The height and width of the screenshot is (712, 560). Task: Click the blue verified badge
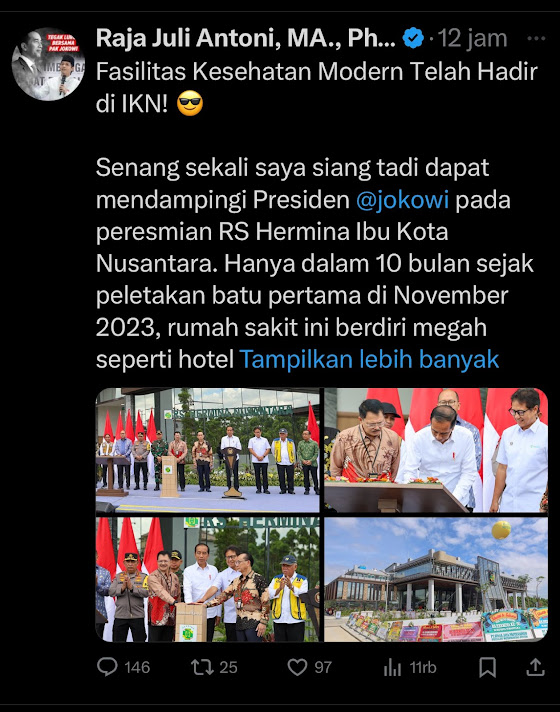[413, 38]
